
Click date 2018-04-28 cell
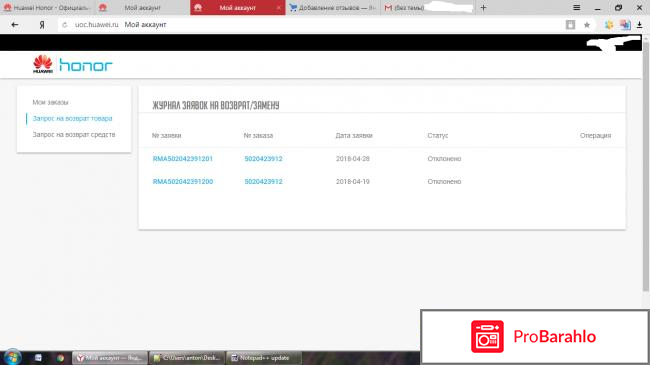pos(353,158)
